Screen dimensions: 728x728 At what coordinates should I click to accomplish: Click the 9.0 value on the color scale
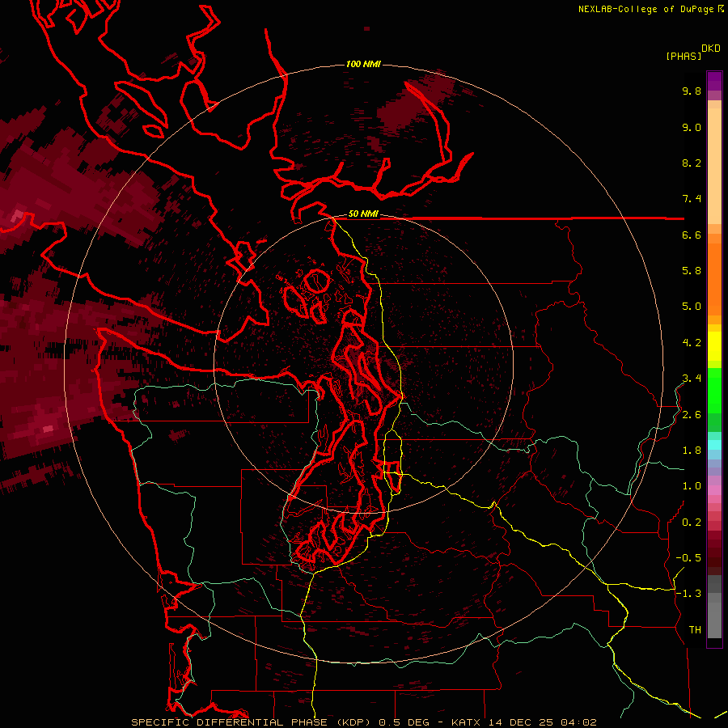[692, 127]
